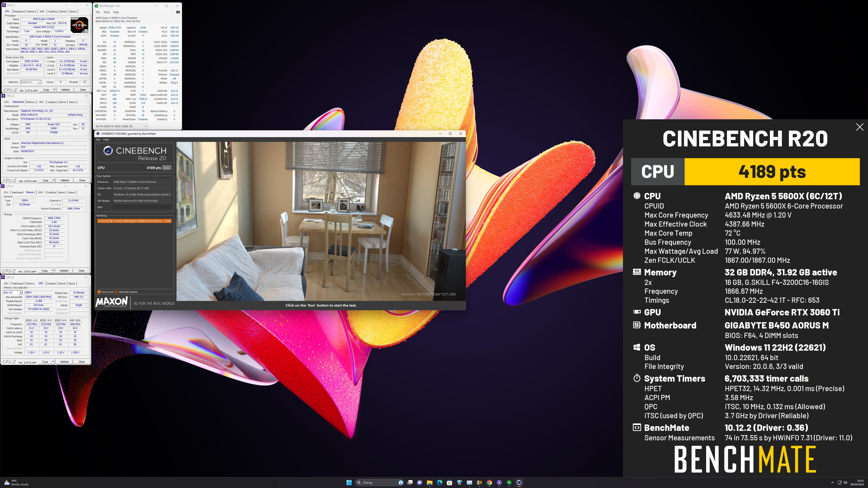Image resolution: width=868 pixels, height=488 pixels.
Task: Select About tab in CPU-Z Mainboard window
Action: 72,102
